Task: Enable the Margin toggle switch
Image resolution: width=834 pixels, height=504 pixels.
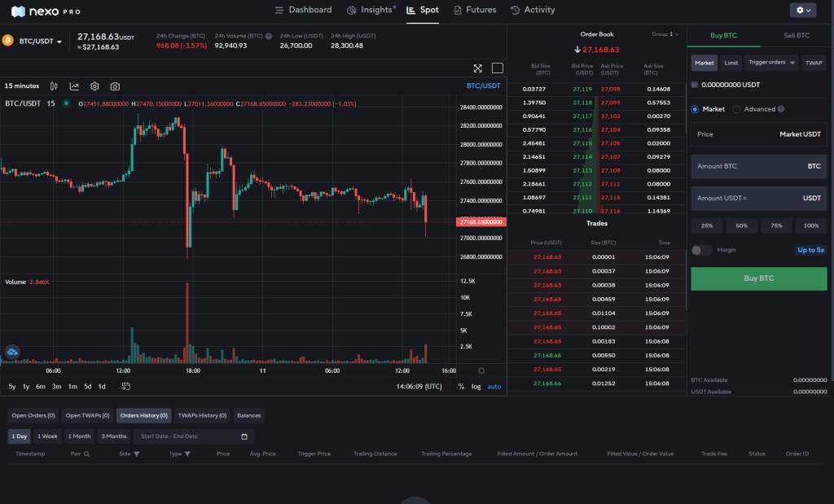Action: tap(700, 252)
